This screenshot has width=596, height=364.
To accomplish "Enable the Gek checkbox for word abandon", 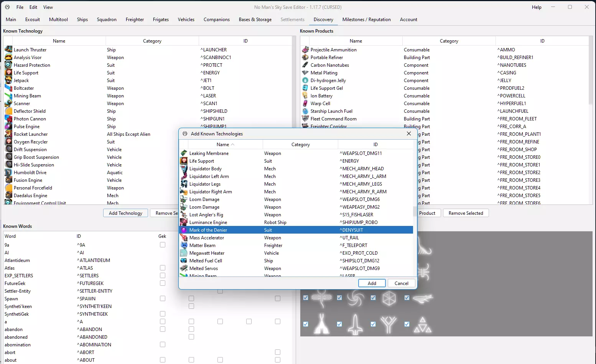I will coord(163,329).
